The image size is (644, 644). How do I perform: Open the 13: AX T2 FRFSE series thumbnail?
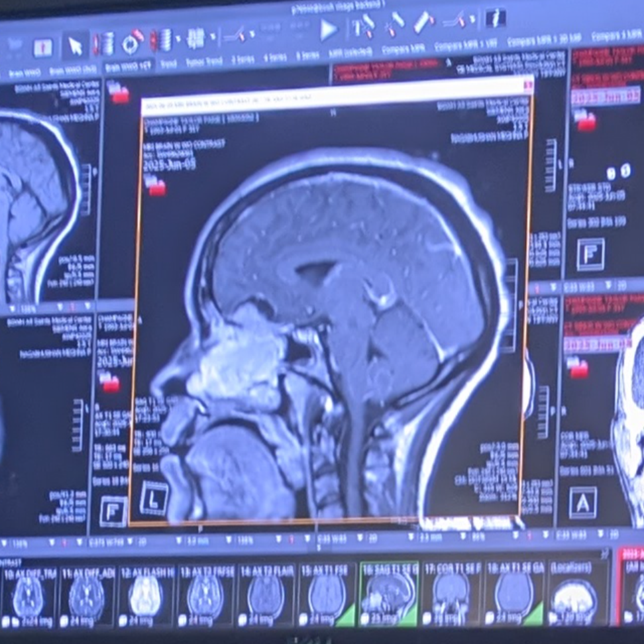click(x=207, y=596)
